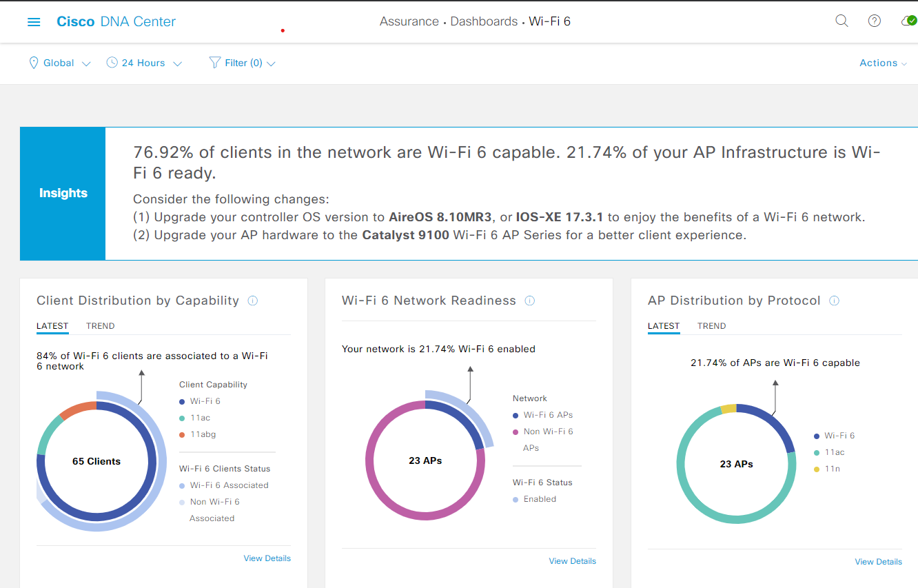This screenshot has height=588, width=918.
Task: Click the 65 Clients donut chart center
Action: pos(96,461)
